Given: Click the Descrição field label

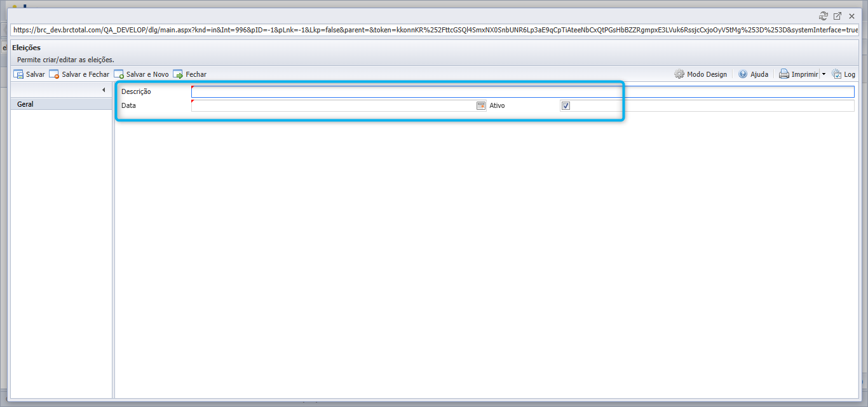Looking at the screenshot, I should tap(136, 92).
